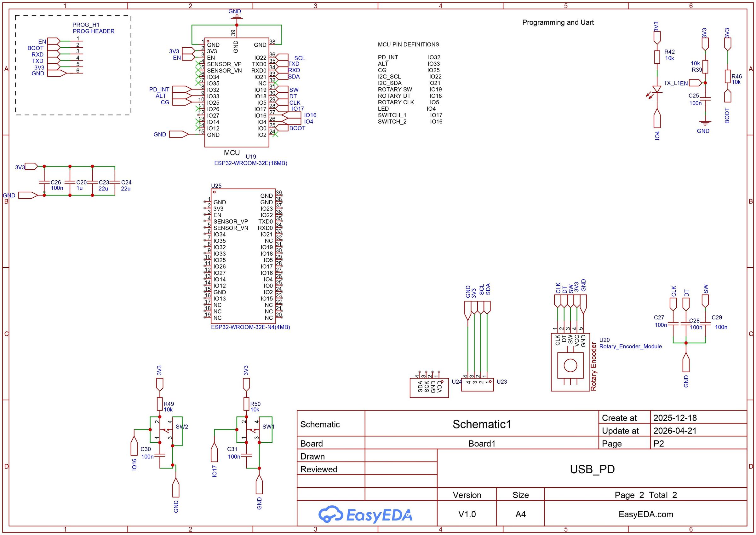Select the green GND wire below C26

pos(79,195)
